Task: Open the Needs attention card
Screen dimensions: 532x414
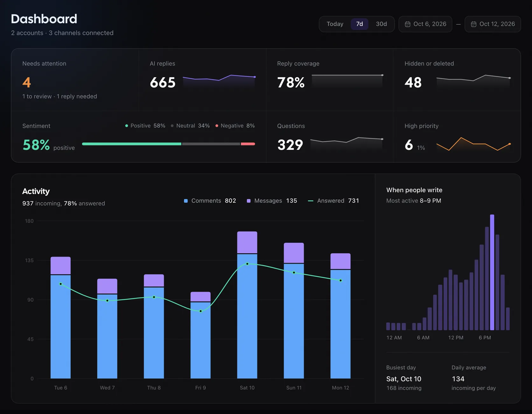Action: click(x=75, y=80)
